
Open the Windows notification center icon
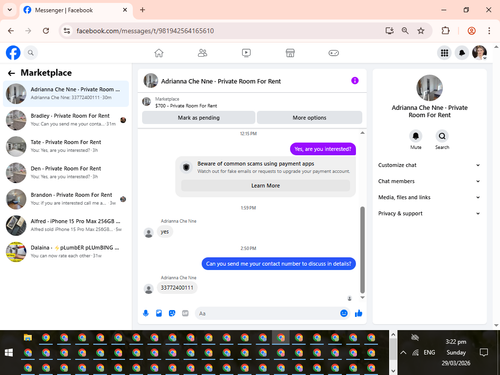click(x=484, y=352)
